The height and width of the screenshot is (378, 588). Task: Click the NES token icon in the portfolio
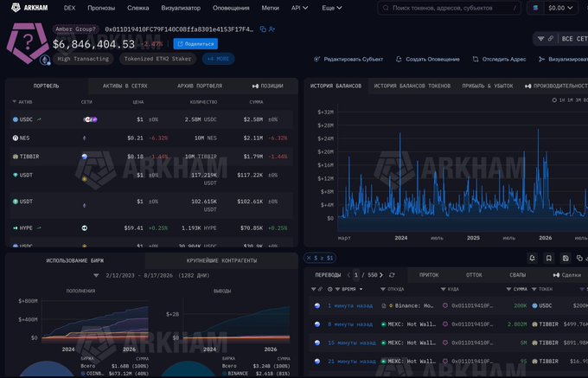pos(16,138)
